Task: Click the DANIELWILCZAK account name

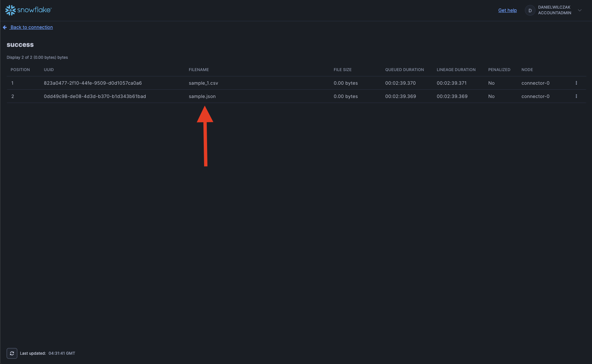Action: click(554, 7)
